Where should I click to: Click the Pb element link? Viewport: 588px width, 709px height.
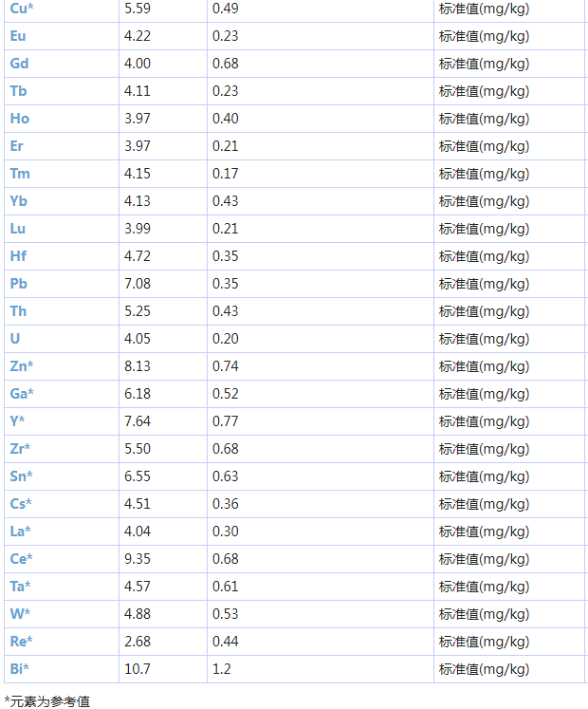click(x=18, y=284)
